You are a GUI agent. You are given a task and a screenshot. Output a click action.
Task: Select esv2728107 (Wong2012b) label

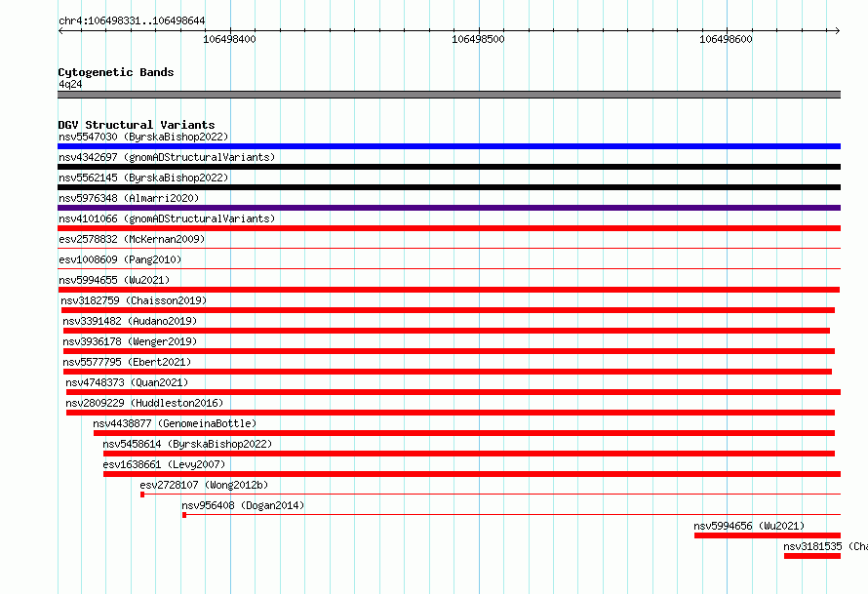click(x=204, y=485)
